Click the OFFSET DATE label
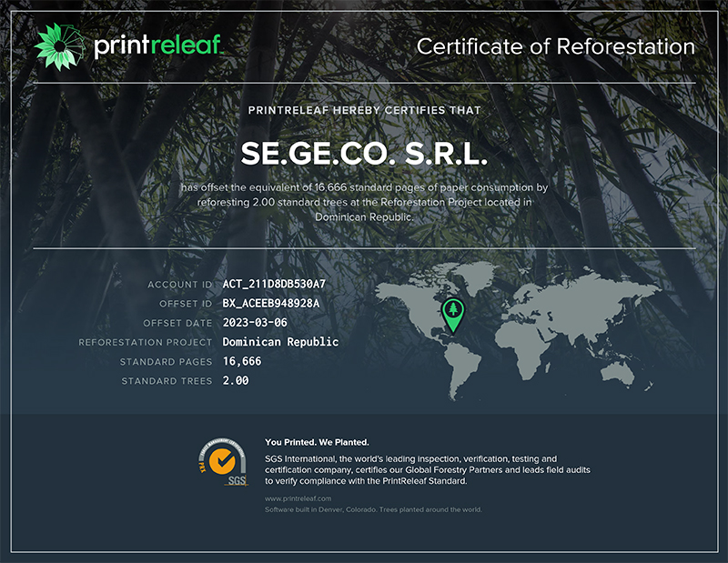The height and width of the screenshot is (563, 728). tap(177, 323)
